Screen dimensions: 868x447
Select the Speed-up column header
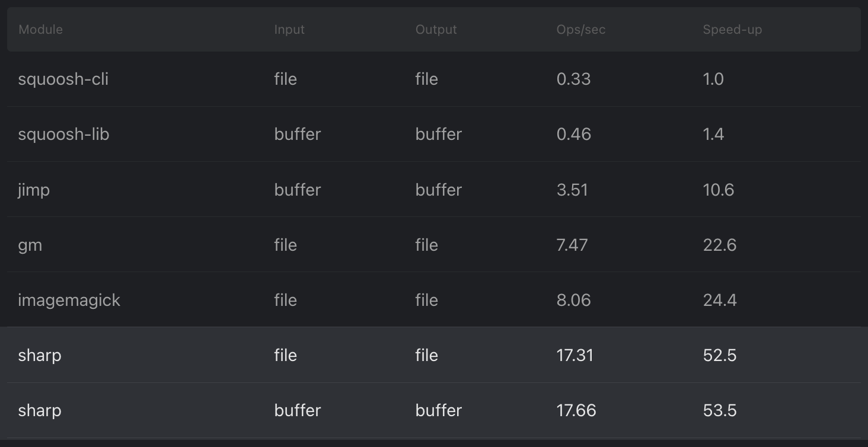tap(732, 30)
